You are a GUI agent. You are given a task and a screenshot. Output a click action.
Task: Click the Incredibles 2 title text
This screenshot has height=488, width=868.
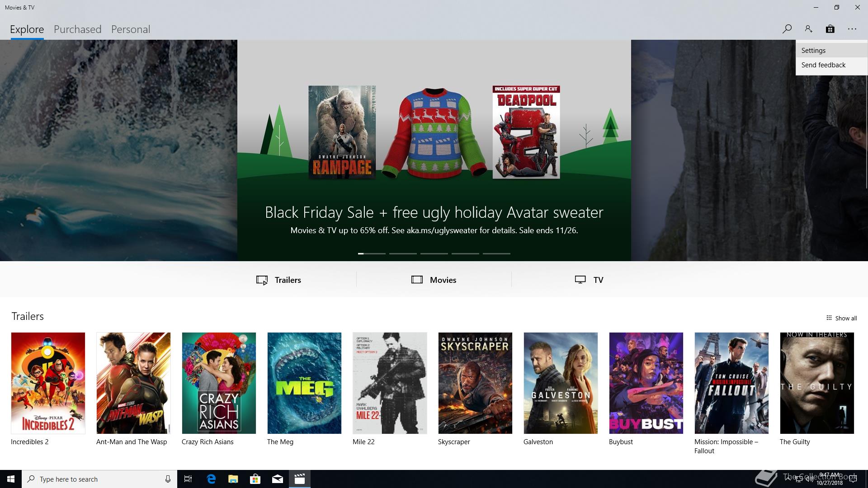coord(29,442)
